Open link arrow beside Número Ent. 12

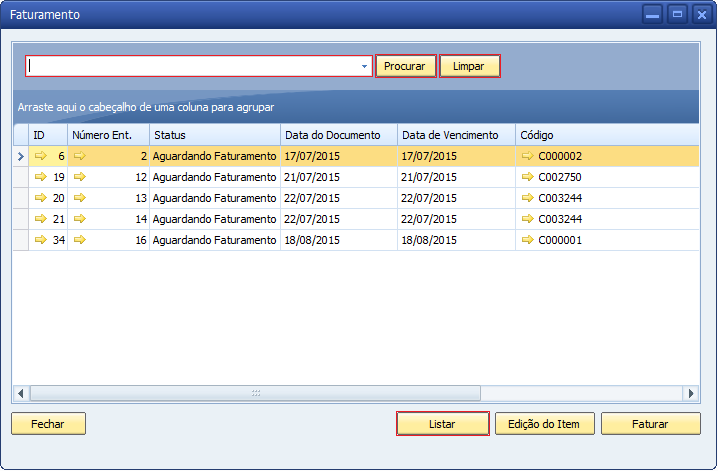click(80, 177)
